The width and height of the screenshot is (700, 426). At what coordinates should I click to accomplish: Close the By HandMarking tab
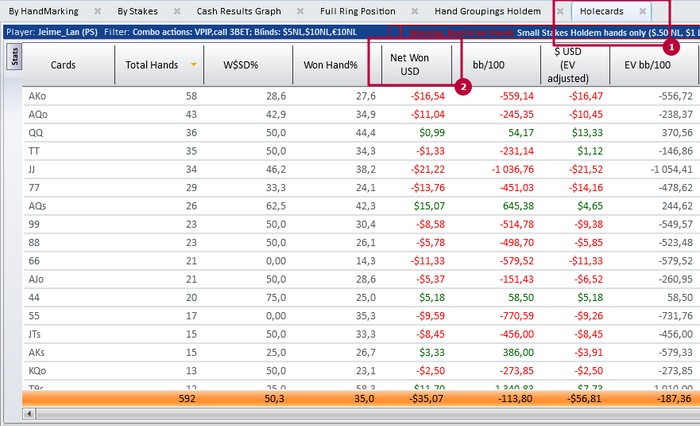[97, 11]
